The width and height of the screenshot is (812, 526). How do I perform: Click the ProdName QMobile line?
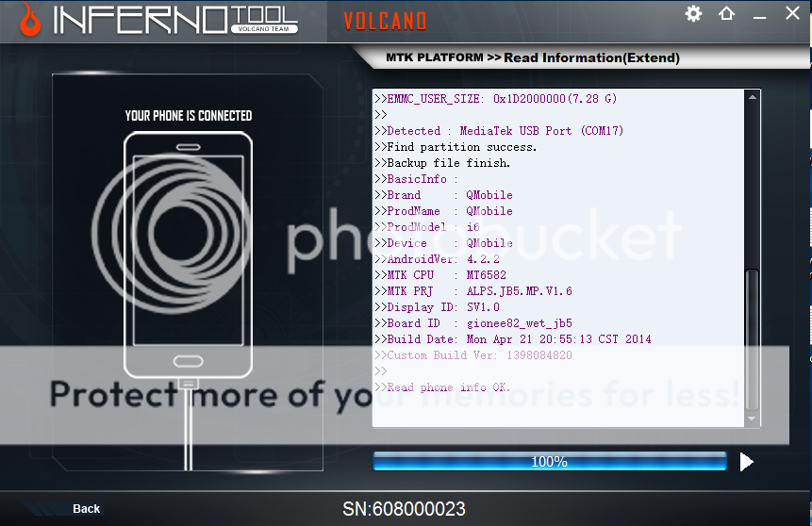(444, 211)
